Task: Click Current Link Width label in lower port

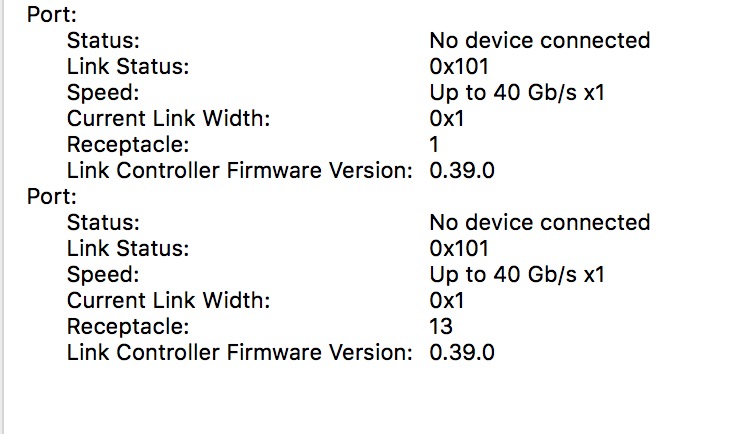Action: point(169,301)
